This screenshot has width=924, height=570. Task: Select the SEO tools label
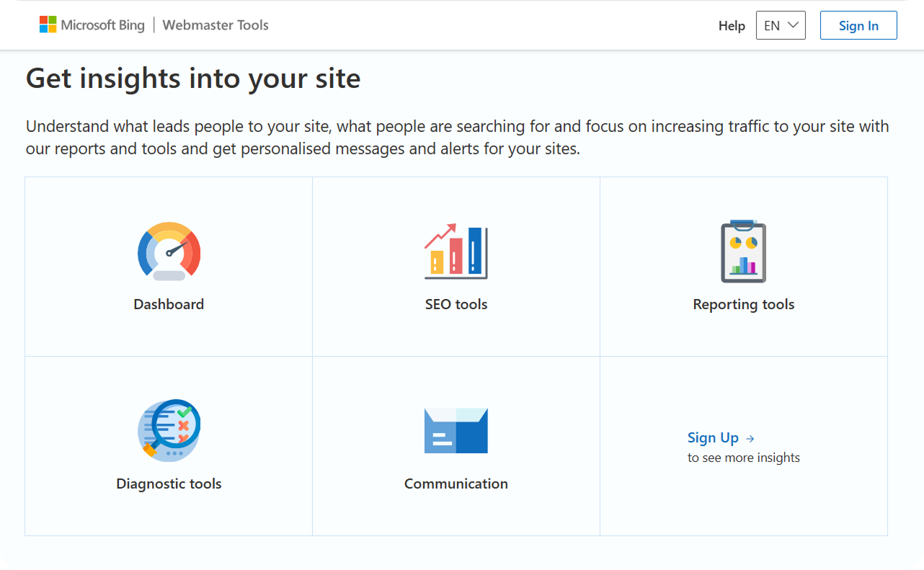click(456, 304)
